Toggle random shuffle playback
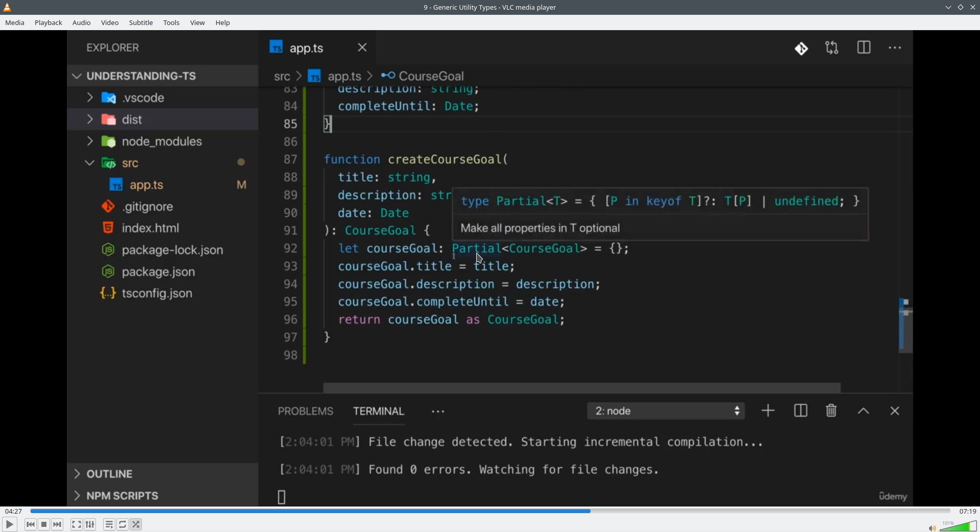 136,524
